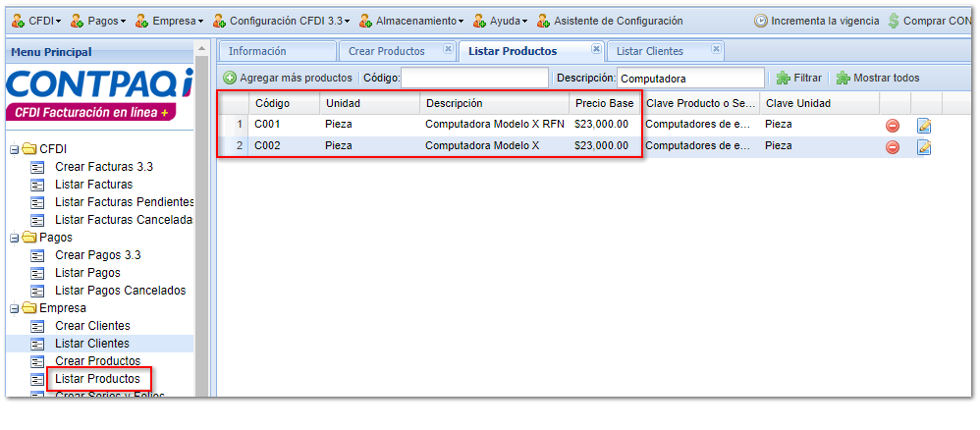
Task: Open the CFDI dropdown menu
Action: click(35, 21)
